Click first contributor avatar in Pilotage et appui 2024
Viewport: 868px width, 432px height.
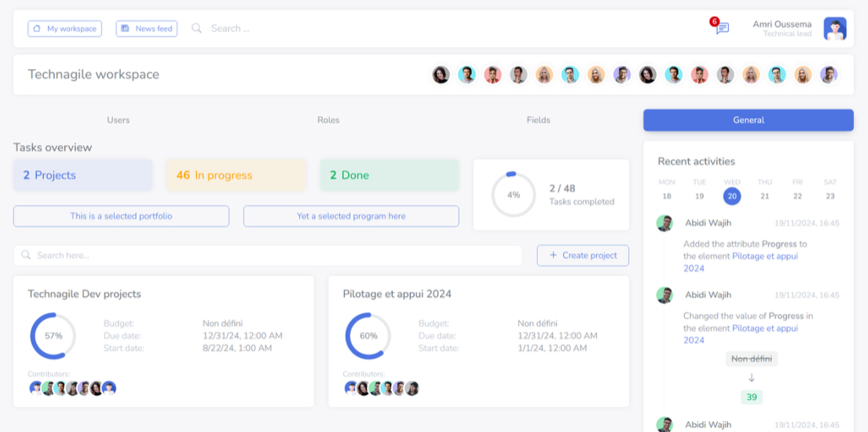click(351, 388)
